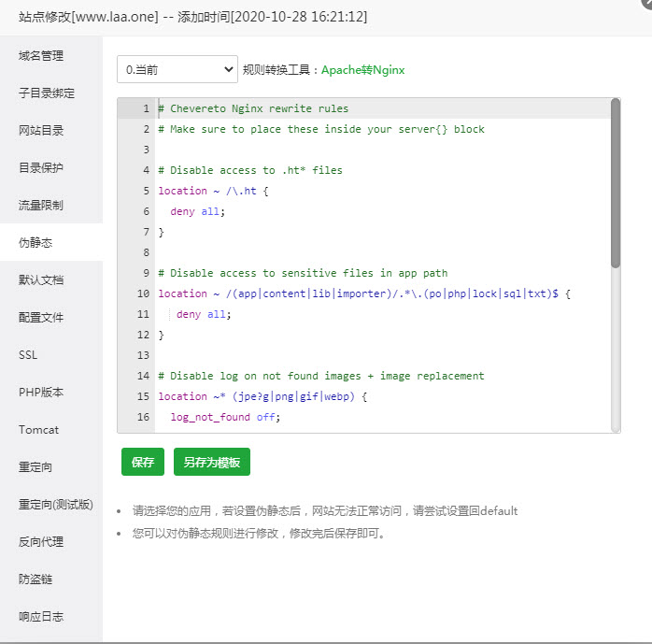
Task: Open the 域名管理 tab
Action: (41, 56)
